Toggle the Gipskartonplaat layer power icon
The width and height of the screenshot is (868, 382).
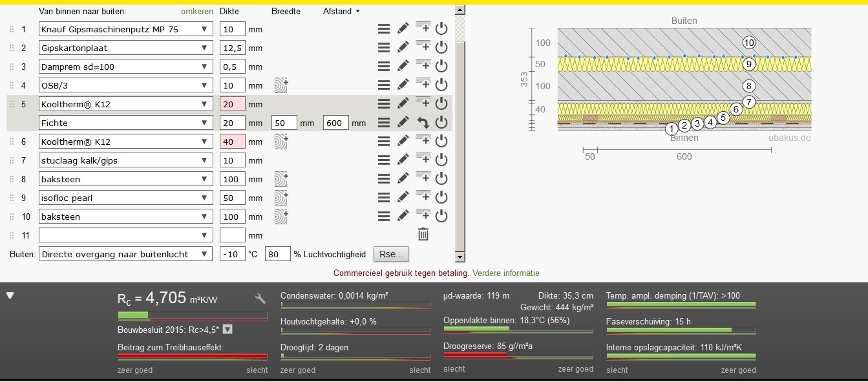coord(441,48)
